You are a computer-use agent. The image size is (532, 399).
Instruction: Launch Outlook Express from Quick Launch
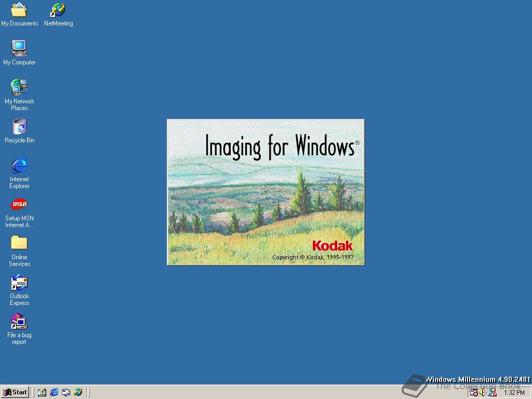coord(66,392)
